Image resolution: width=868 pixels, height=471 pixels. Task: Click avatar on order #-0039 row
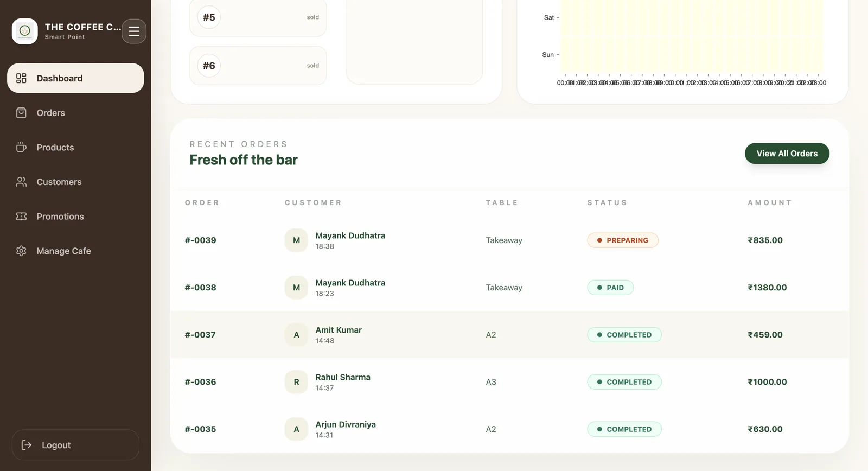[x=296, y=240]
